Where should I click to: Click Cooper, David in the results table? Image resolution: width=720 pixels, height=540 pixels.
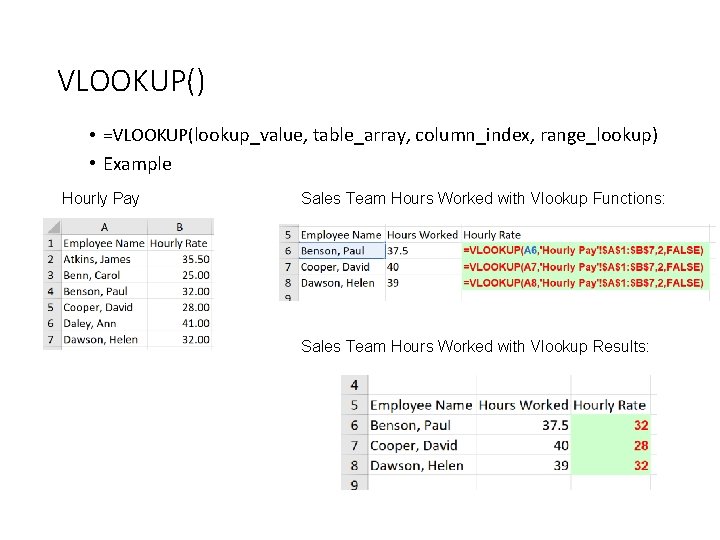click(413, 445)
